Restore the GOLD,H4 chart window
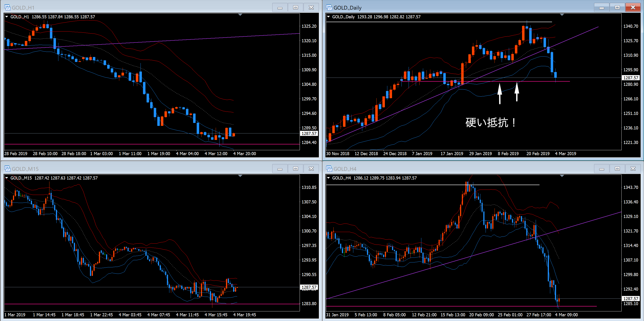This screenshot has width=644, height=321. pyautogui.click(x=617, y=169)
